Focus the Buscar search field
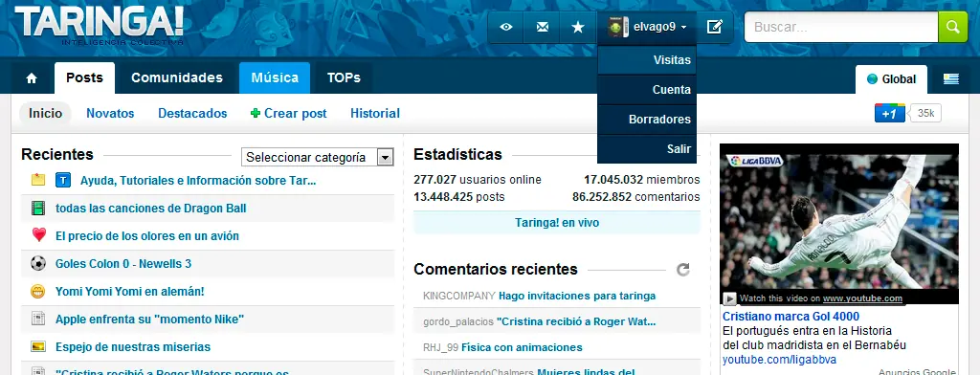Viewport: 980px width, 375px height. pos(841,27)
